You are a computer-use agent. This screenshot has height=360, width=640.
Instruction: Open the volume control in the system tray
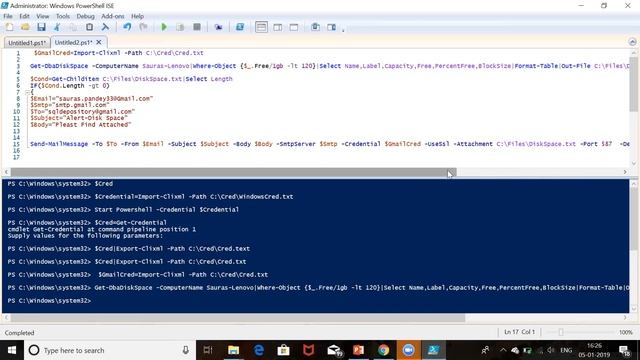point(551,350)
